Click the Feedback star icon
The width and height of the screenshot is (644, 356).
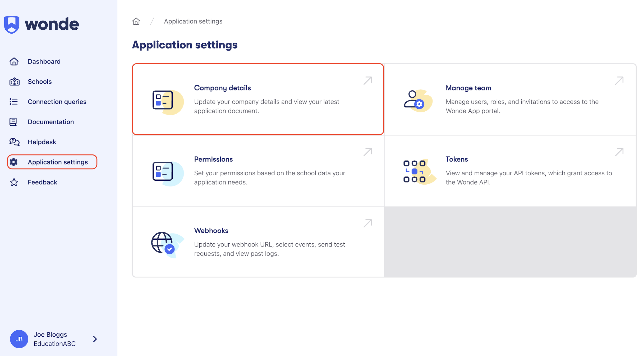point(14,182)
